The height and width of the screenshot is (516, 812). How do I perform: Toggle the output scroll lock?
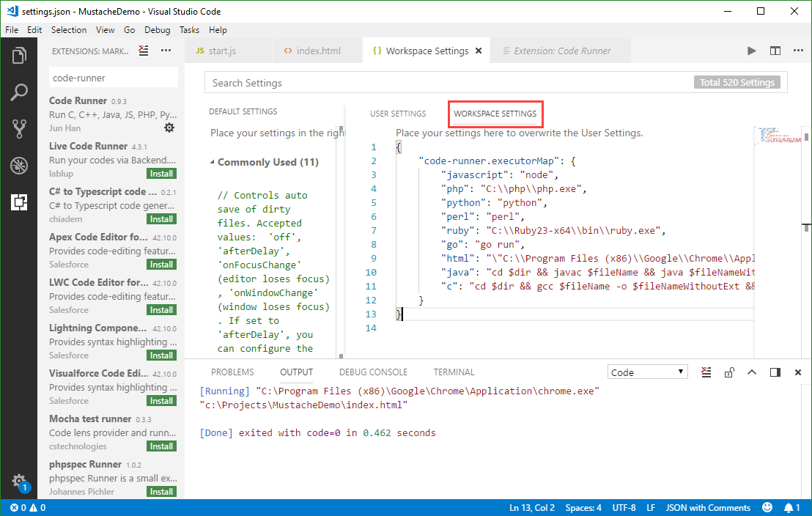point(728,372)
